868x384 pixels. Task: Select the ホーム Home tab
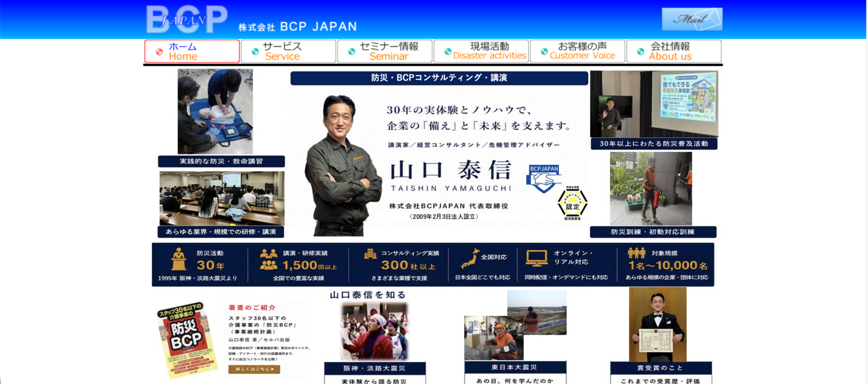click(x=192, y=51)
